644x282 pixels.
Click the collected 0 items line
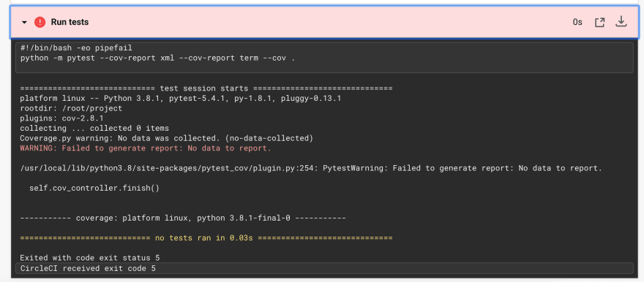click(94, 129)
